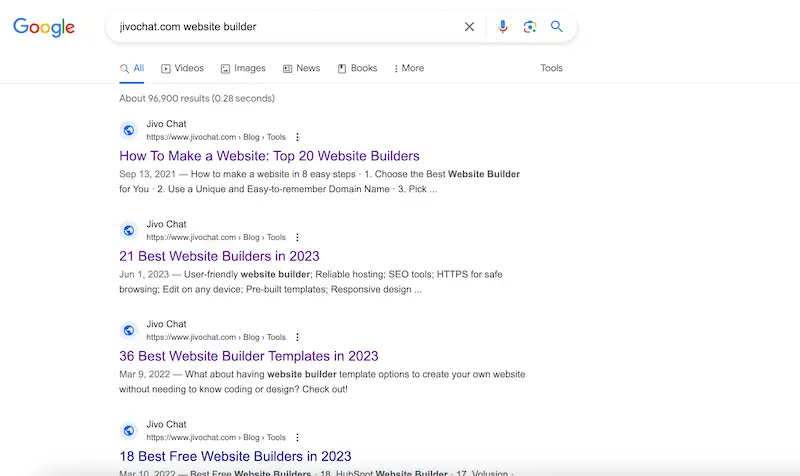Click the 'Jun 1, 2023' result snippet
Image resolution: width=800 pixels, height=476 pixels.
[311, 282]
